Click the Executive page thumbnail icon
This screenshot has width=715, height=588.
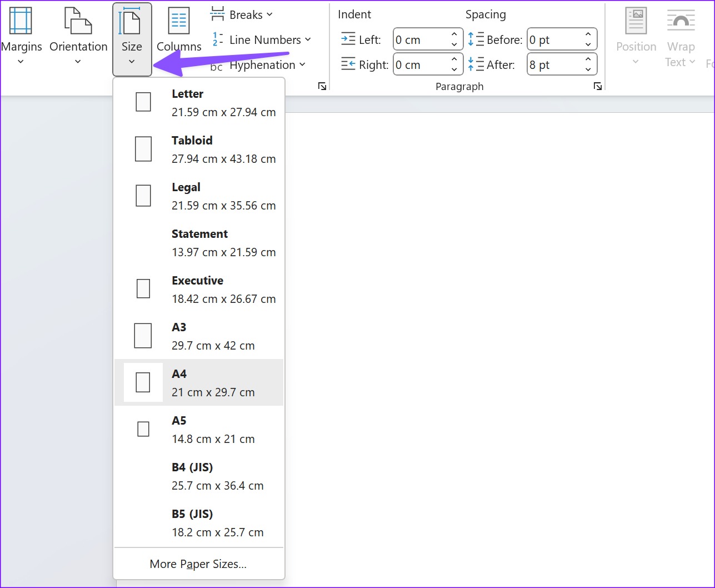tap(143, 289)
